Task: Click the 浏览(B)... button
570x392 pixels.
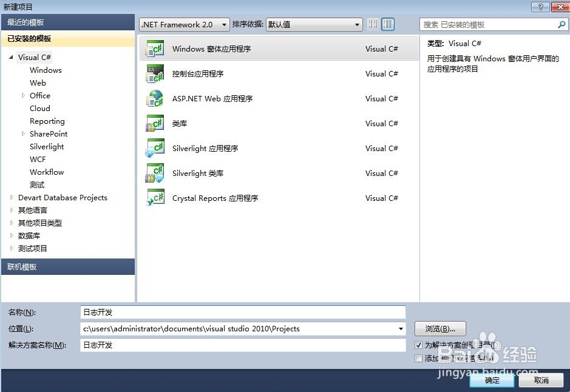Action: click(440, 329)
